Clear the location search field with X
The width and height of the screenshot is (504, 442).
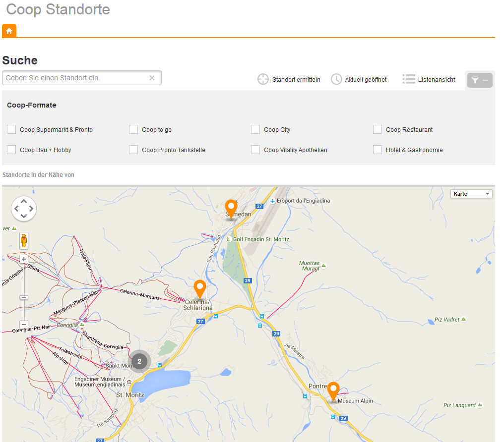(152, 78)
